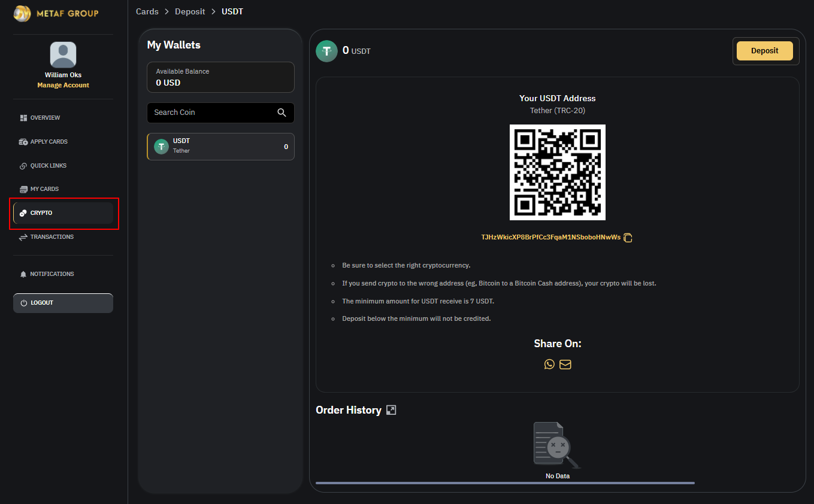Viewport: 814px width, 504px height.
Task: Copy the USDT wallet address icon
Action: point(628,238)
